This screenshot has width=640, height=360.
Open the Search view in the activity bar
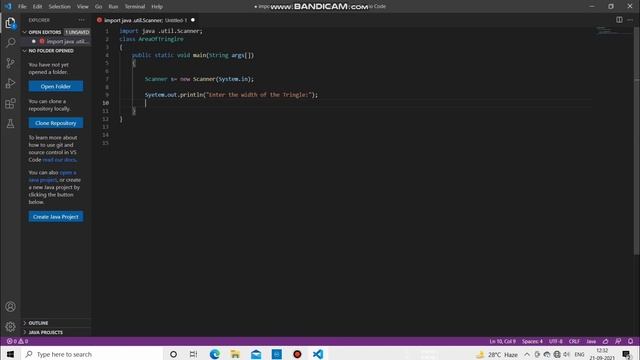coord(10,42)
